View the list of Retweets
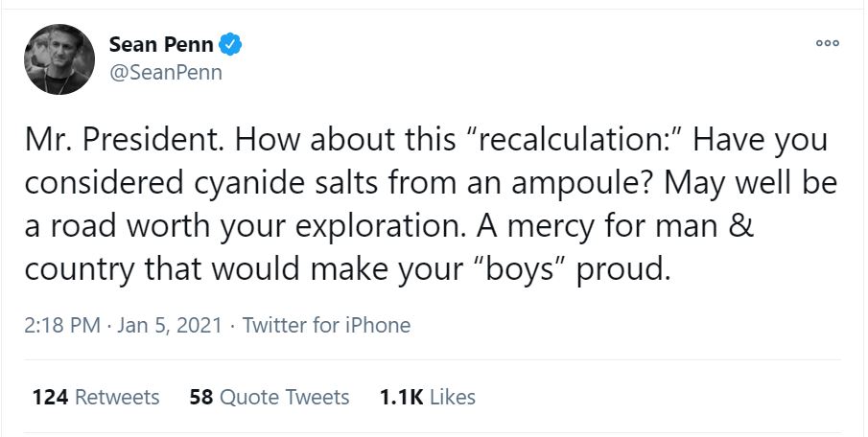 click(117, 396)
